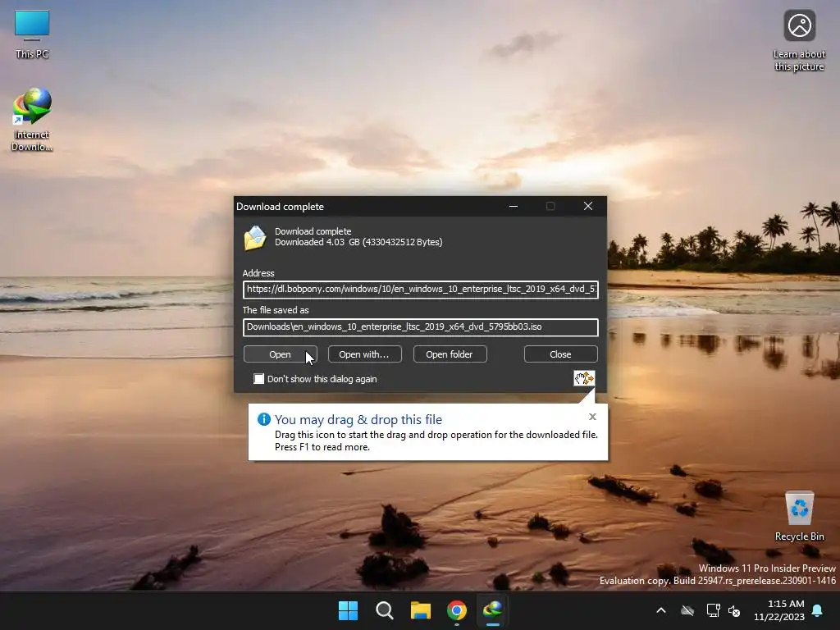This screenshot has width=840, height=630.
Task: Click the Learn about this picture icon
Action: point(799,40)
